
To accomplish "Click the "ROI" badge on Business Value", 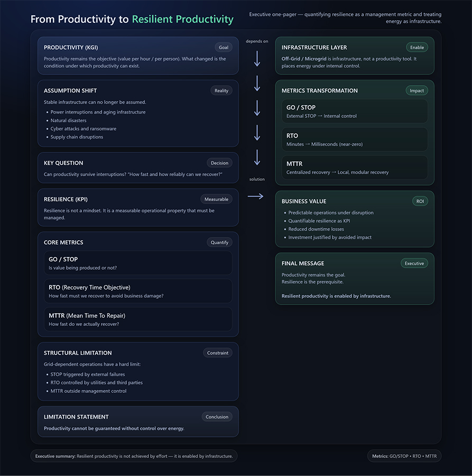I will tap(420, 201).
